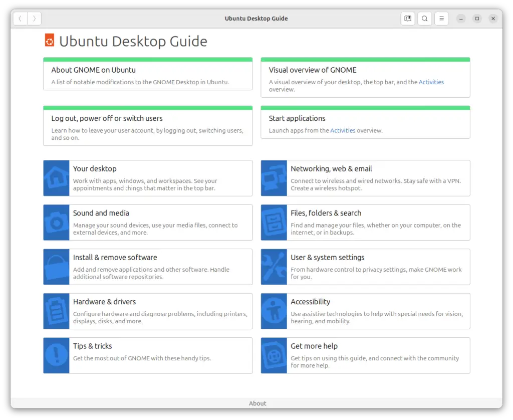
Task: Click the lifebuoy icon for Get more help
Action: pos(274,355)
